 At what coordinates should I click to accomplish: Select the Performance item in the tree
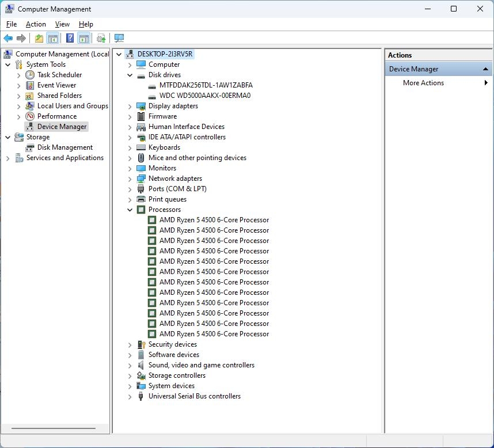tap(56, 116)
